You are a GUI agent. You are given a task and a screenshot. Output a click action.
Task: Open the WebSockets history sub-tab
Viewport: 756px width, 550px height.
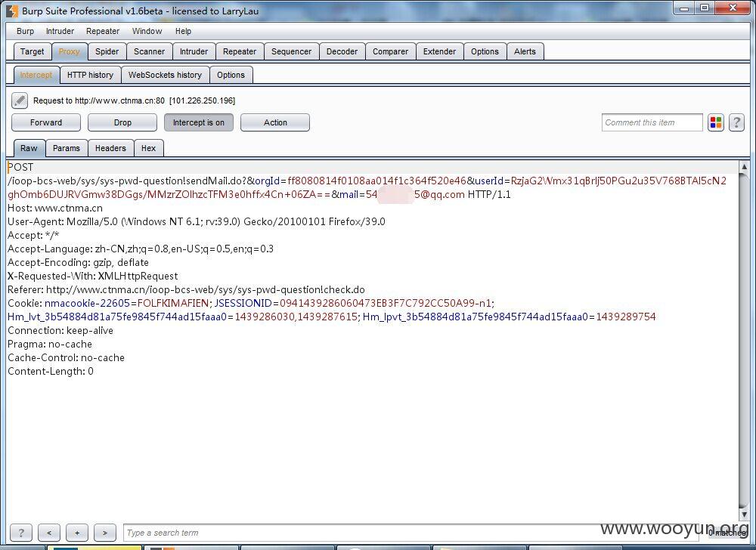[165, 75]
